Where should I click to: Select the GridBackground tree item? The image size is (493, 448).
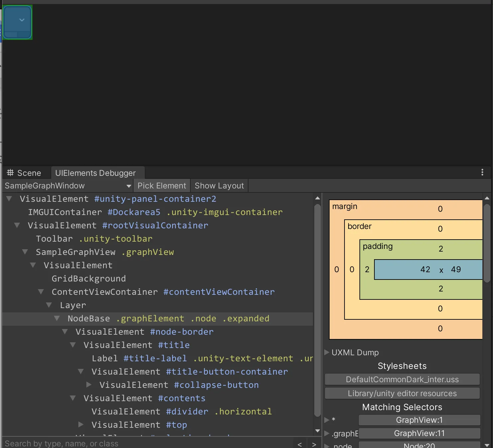[89, 279]
